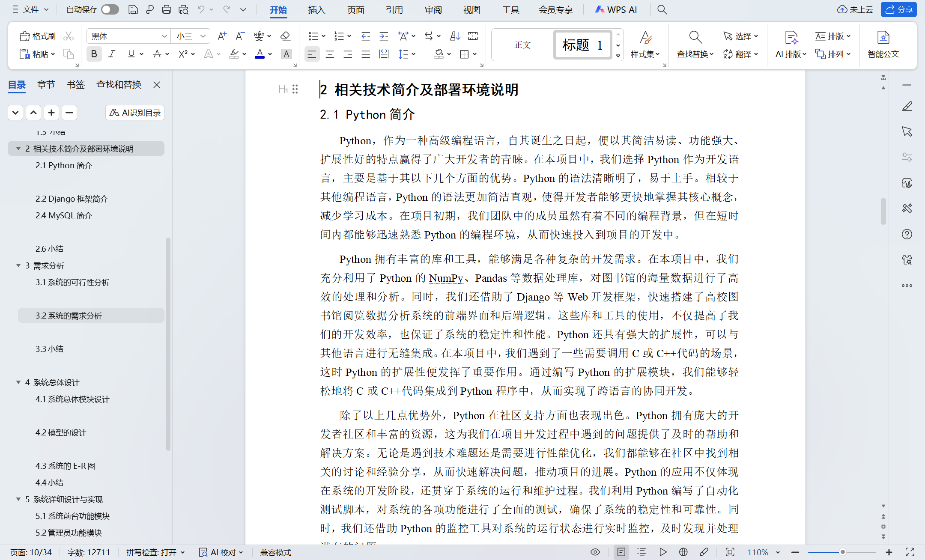Click the zoom in plus button
This screenshot has width=925, height=560.
click(x=889, y=552)
